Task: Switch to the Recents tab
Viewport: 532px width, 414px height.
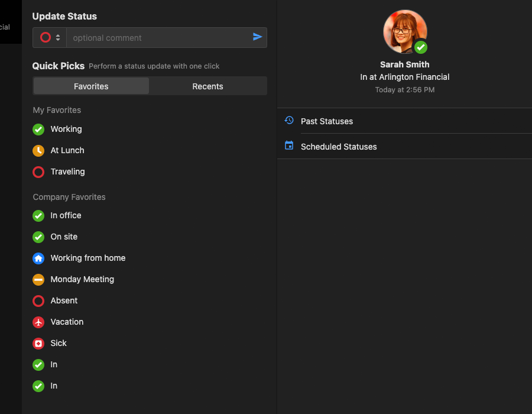Action: pos(207,86)
